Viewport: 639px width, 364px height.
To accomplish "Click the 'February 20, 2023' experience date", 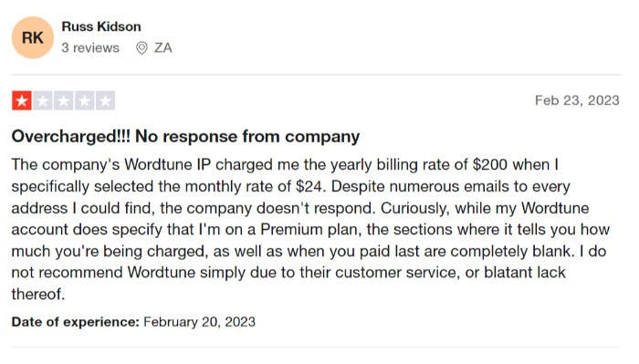I will pos(199,322).
